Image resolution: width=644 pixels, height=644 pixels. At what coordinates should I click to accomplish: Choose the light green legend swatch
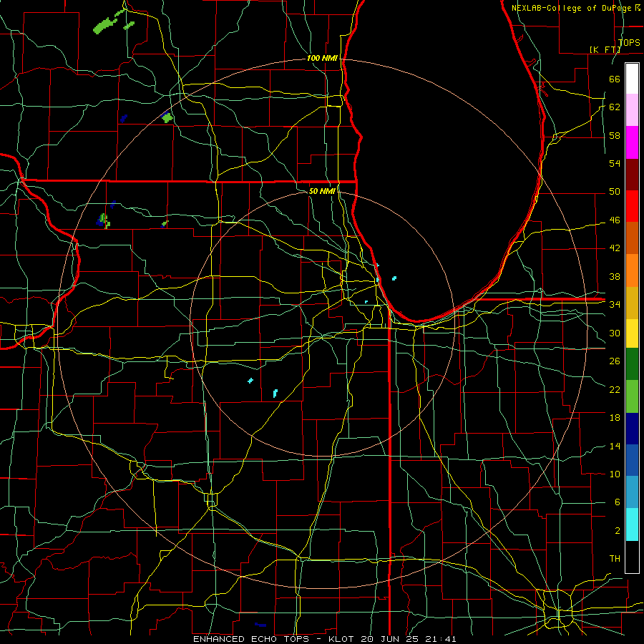tap(632, 396)
